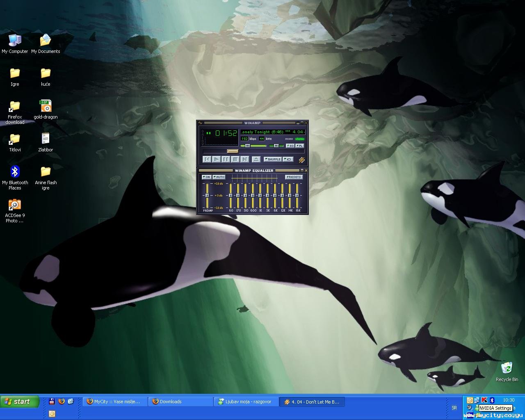Select the ACDSee 9 Photo shortcut
Viewport: 525px width, 420px height.
click(15, 211)
